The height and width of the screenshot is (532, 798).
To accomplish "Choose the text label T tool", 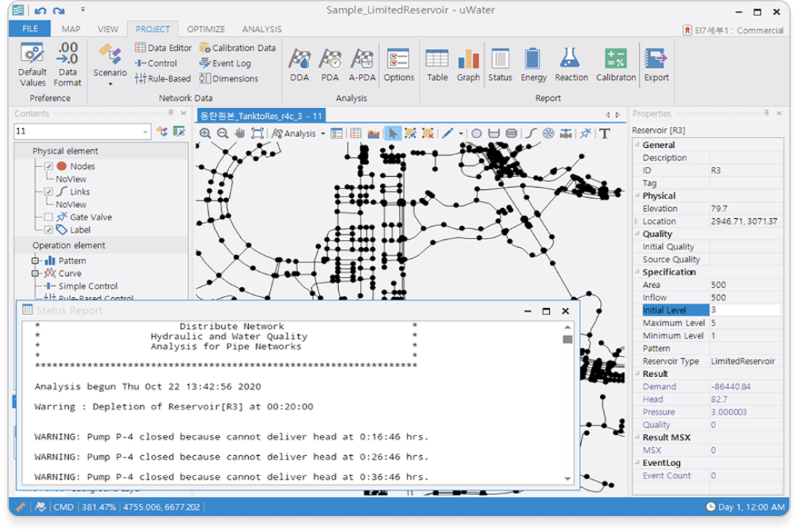I will pyautogui.click(x=604, y=133).
